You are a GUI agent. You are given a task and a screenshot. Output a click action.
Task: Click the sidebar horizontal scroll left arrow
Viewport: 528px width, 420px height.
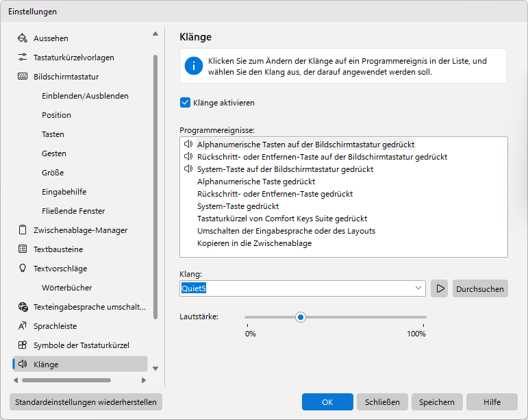[16, 380]
